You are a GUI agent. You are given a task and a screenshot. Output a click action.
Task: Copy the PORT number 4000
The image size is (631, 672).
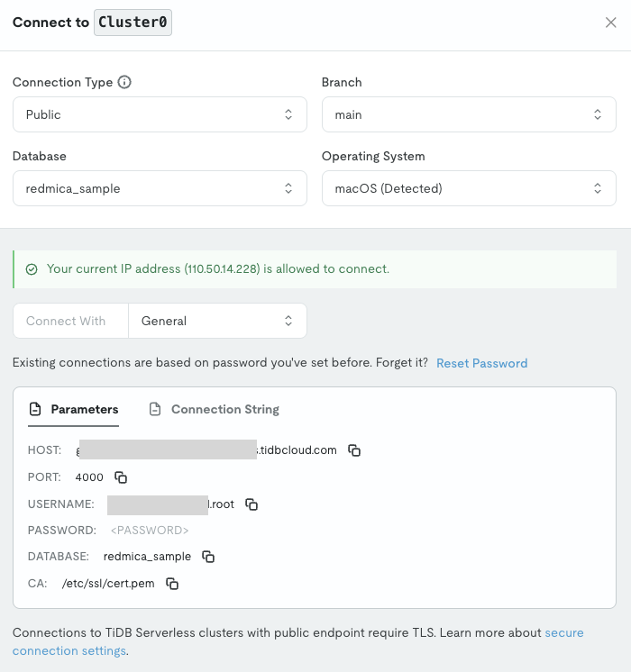120,477
